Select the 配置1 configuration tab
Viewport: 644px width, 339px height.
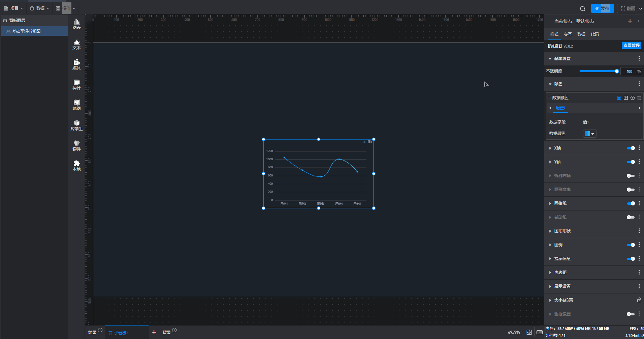point(560,108)
